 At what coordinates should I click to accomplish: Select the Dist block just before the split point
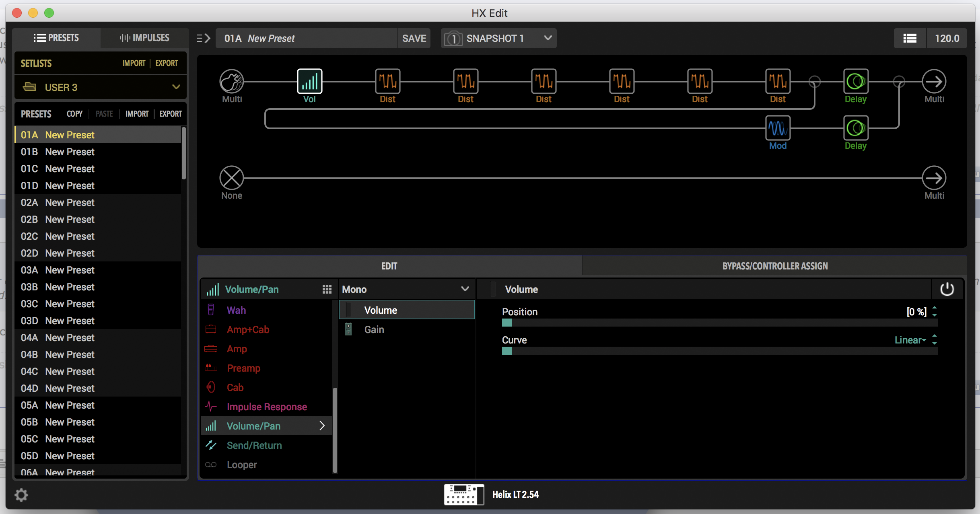coord(778,81)
